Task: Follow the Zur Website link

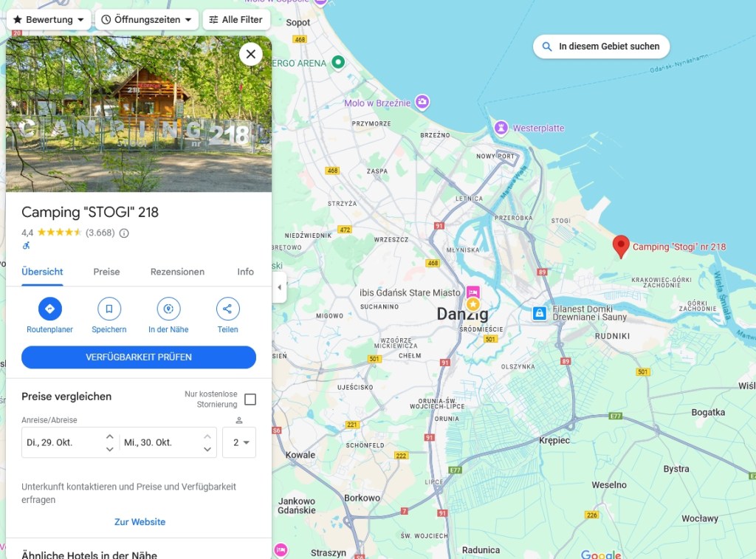Action: click(x=140, y=522)
